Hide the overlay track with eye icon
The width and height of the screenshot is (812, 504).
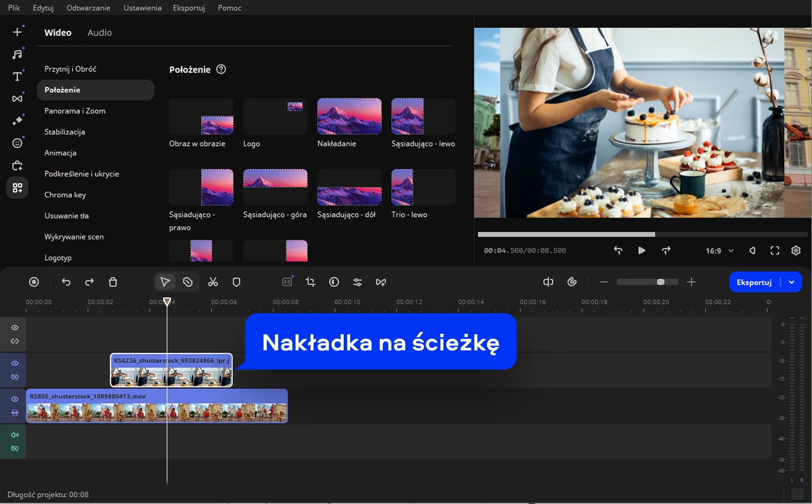click(15, 363)
